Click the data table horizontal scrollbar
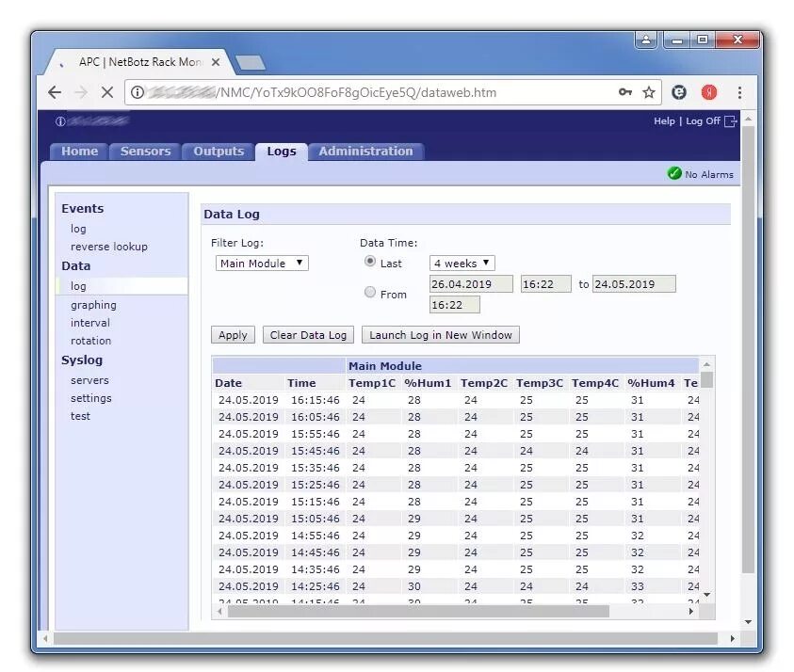 pyautogui.click(x=418, y=611)
